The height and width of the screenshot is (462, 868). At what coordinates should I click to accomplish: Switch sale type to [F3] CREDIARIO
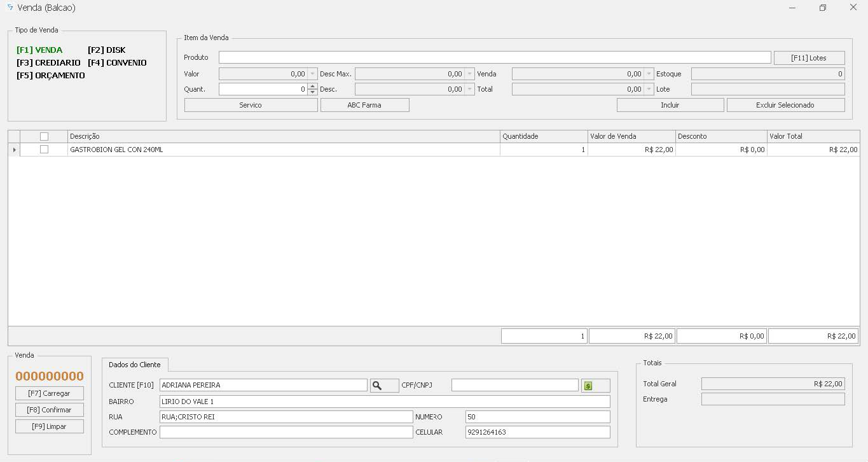click(48, 62)
